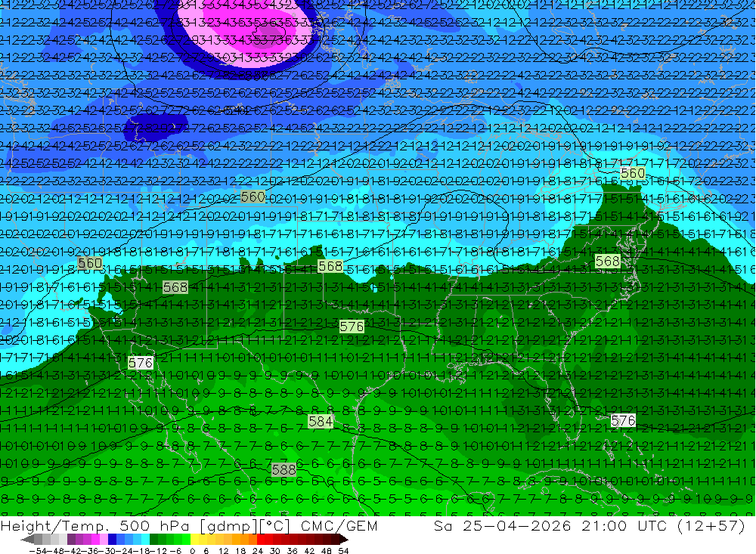Click the 560 label over the northern Rockies
Screen dimensions: 756x554
point(253,197)
